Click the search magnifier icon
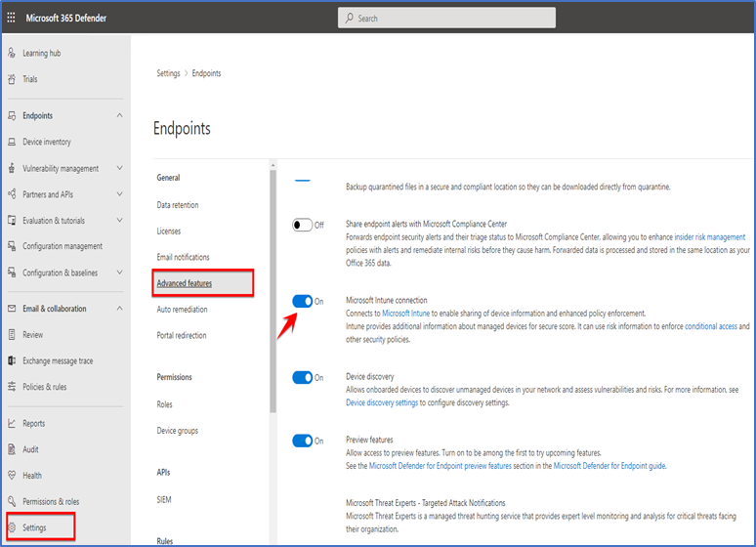This screenshot has height=547, width=756. pyautogui.click(x=349, y=18)
